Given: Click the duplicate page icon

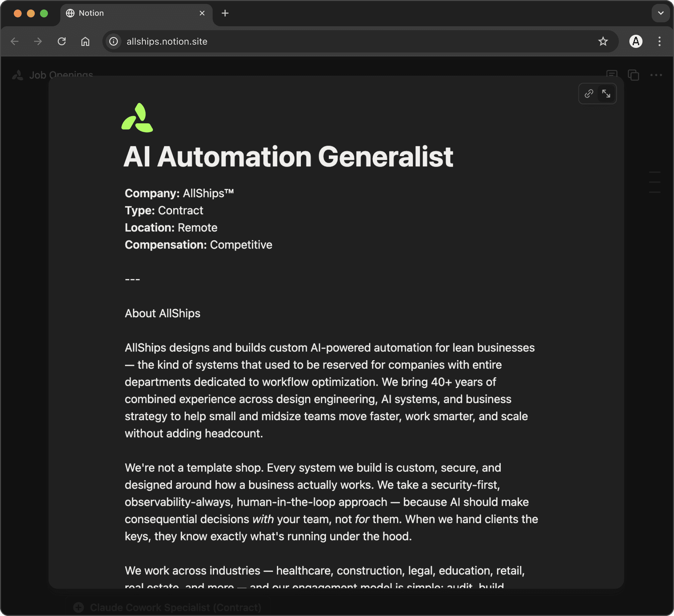Looking at the screenshot, I should point(633,75).
